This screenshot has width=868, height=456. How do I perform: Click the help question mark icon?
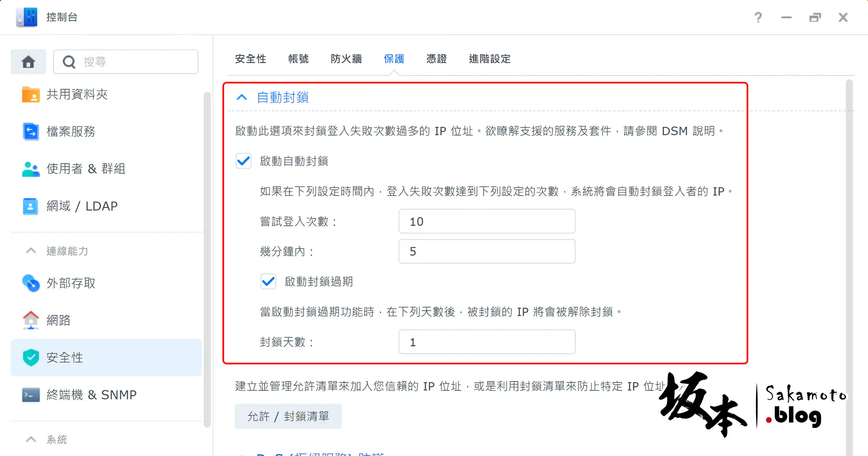click(x=758, y=17)
